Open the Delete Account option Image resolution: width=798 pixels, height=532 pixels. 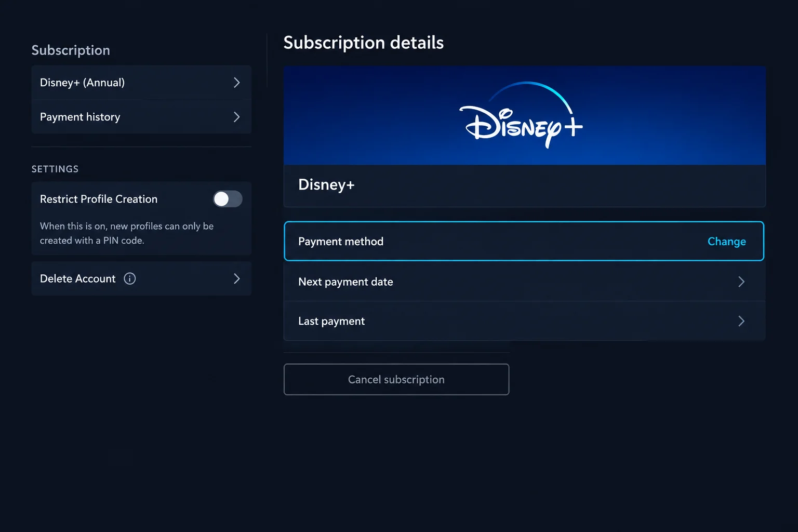click(x=141, y=279)
